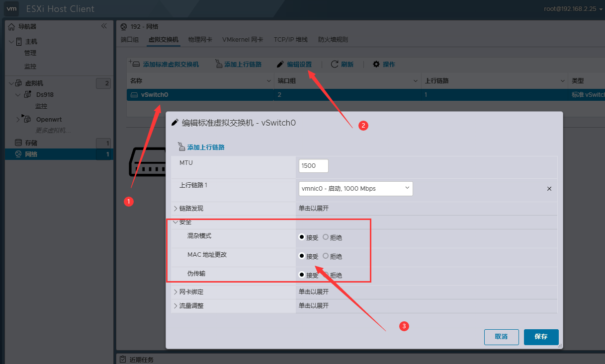The width and height of the screenshot is (605, 364).
Task: Collapse the 主机 tree node
Action: coord(11,42)
